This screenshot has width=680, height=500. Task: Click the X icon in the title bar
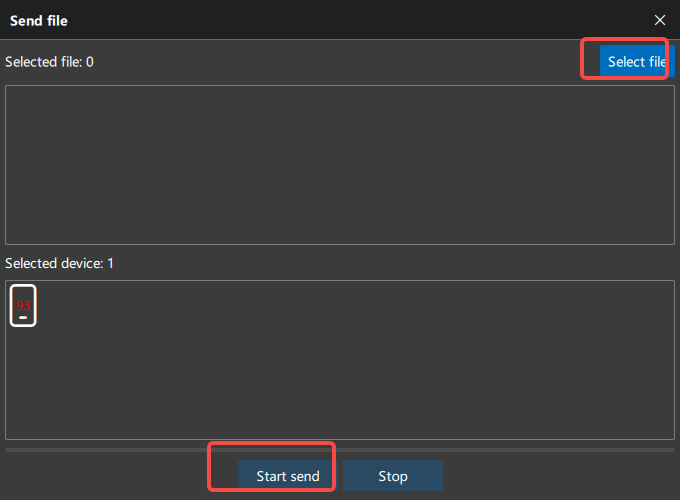[x=660, y=20]
